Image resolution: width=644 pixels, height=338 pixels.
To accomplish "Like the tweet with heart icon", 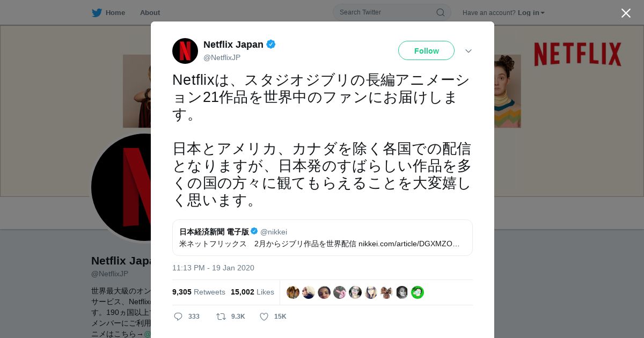I will click(264, 317).
